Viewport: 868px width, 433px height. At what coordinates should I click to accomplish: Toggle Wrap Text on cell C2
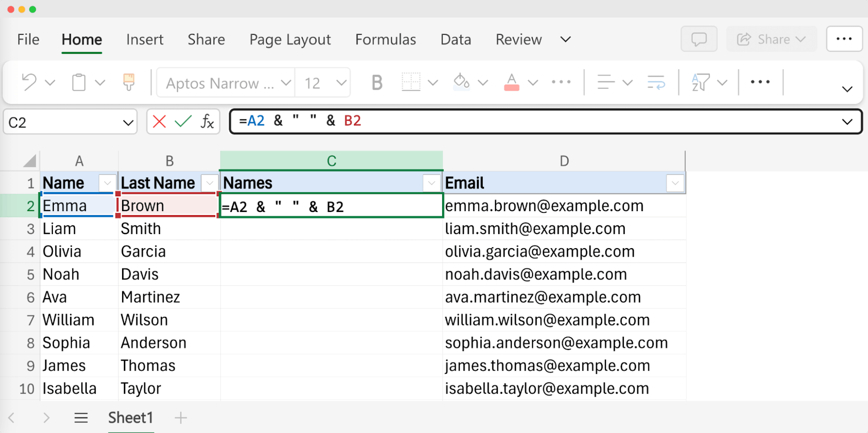tap(655, 82)
